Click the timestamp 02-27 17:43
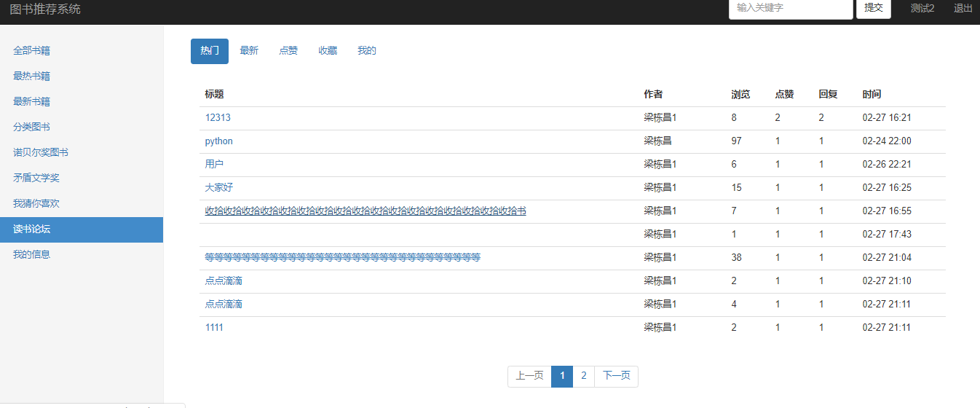Screen dimensions: 980x408 tap(887, 234)
